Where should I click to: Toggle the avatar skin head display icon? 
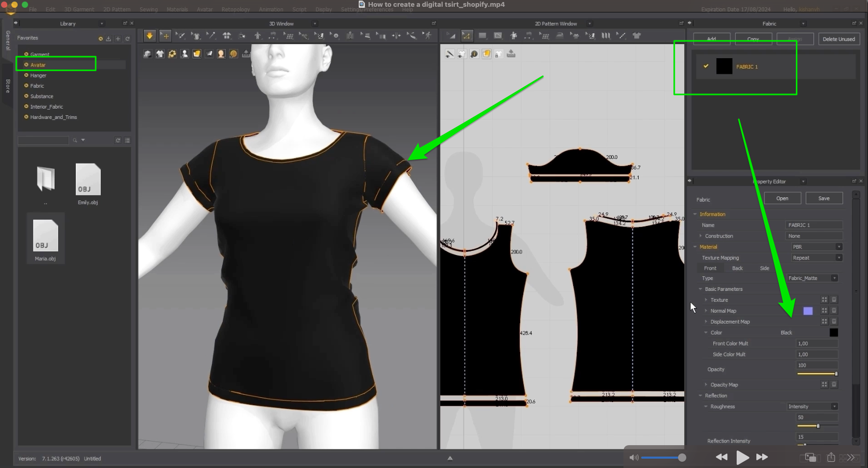(221, 54)
